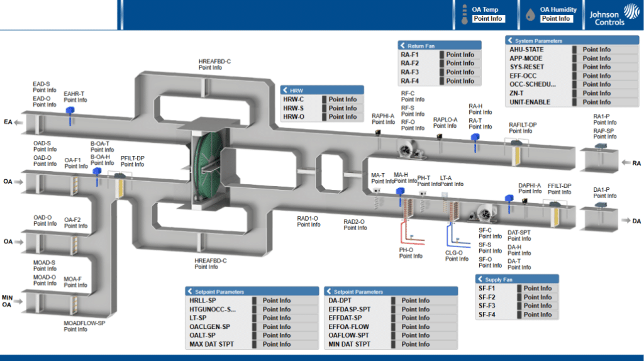This screenshot has height=361, width=644.
Task: Collapse the HRW panel chevron
Action: coord(286,90)
